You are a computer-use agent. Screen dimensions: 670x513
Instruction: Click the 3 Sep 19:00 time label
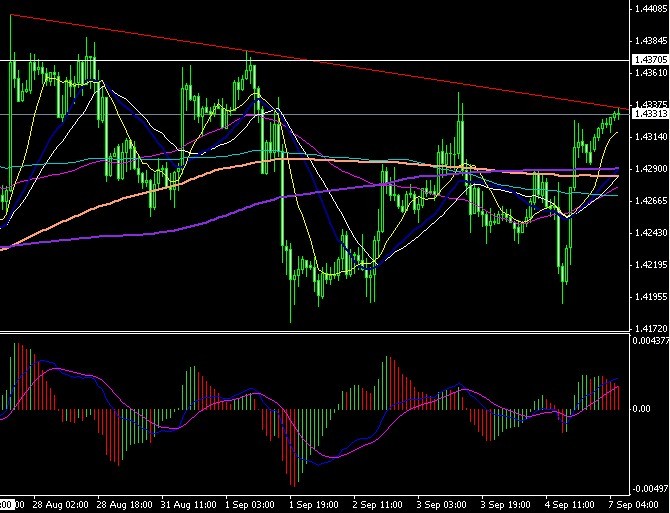[506, 504]
